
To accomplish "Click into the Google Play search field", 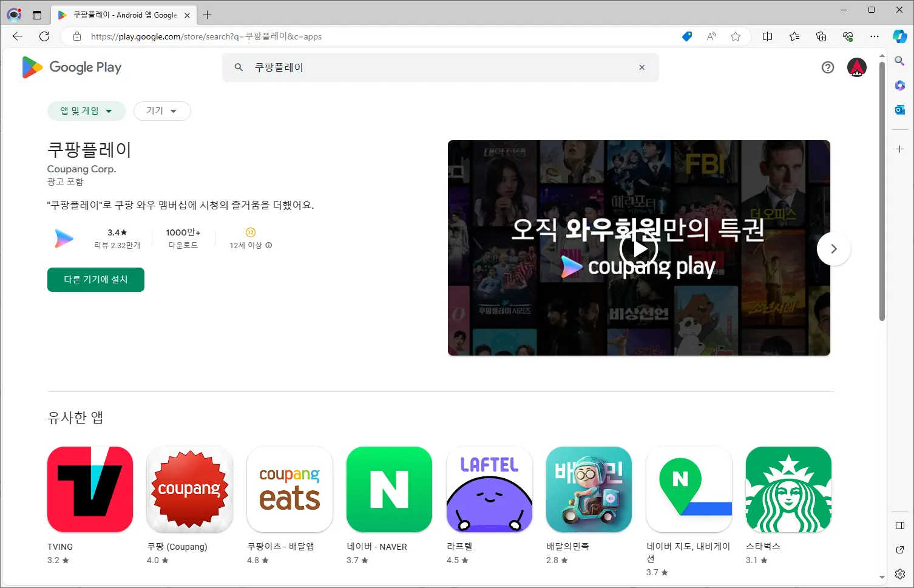I will (440, 67).
